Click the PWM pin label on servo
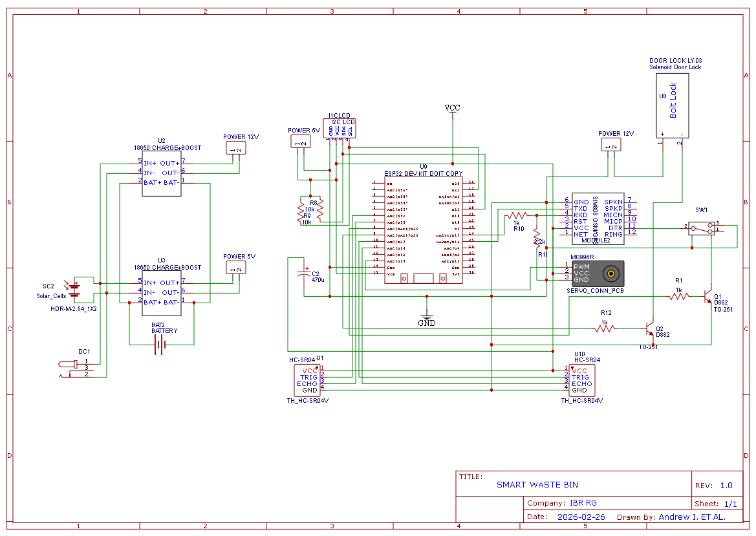This screenshot has height=536, width=756. pyautogui.click(x=581, y=266)
